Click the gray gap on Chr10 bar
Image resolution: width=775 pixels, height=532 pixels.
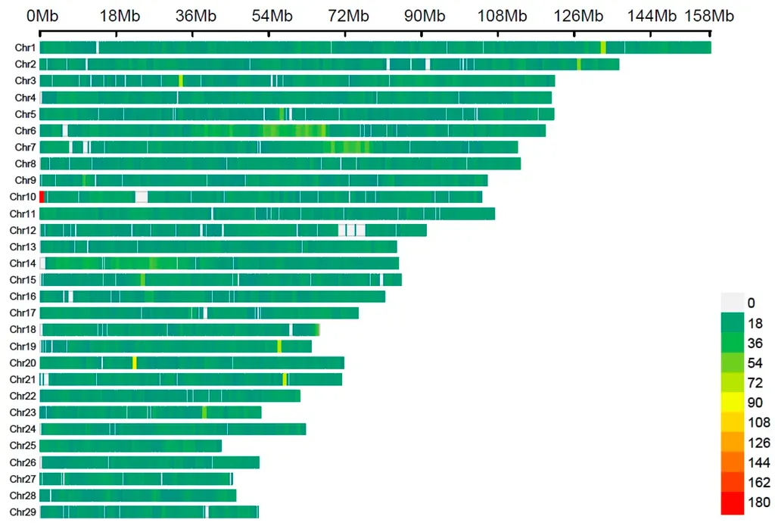point(142,197)
